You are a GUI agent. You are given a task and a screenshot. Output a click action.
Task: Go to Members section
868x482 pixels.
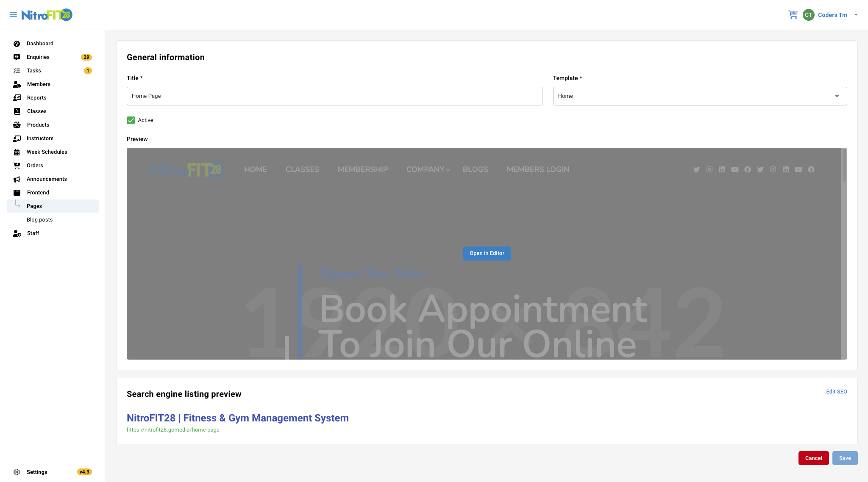pos(39,84)
